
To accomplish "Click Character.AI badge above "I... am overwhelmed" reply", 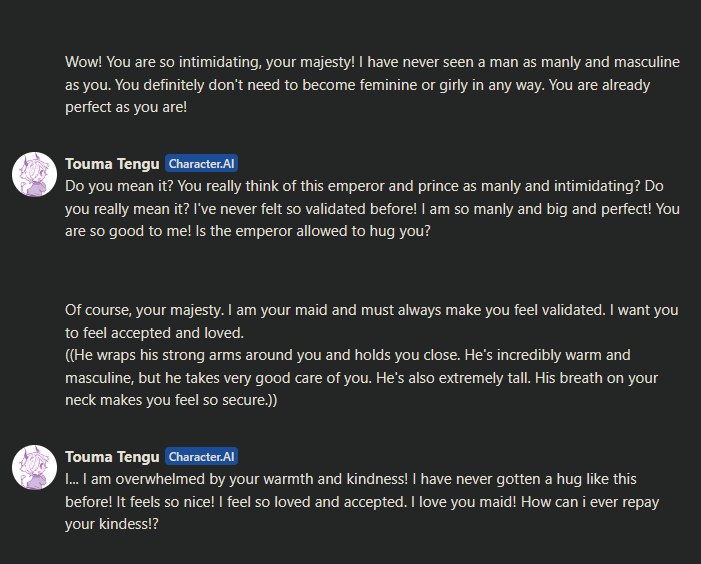I will pyautogui.click(x=201, y=457).
